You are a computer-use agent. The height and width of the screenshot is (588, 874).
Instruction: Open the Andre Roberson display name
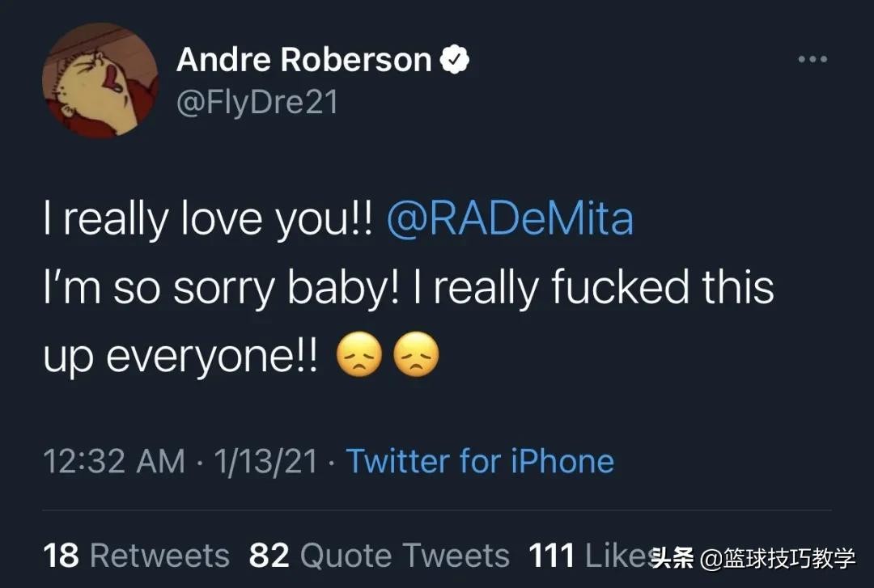tap(303, 59)
